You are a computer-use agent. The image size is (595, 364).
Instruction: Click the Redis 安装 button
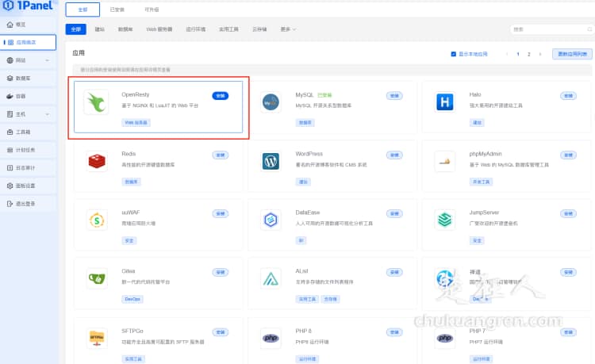tap(221, 155)
